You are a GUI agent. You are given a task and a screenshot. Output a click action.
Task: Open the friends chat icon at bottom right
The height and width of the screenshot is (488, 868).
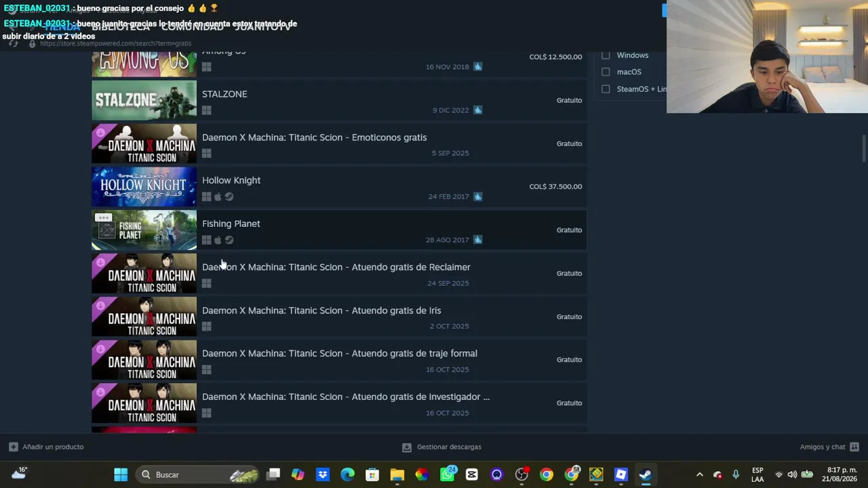[x=854, y=447]
